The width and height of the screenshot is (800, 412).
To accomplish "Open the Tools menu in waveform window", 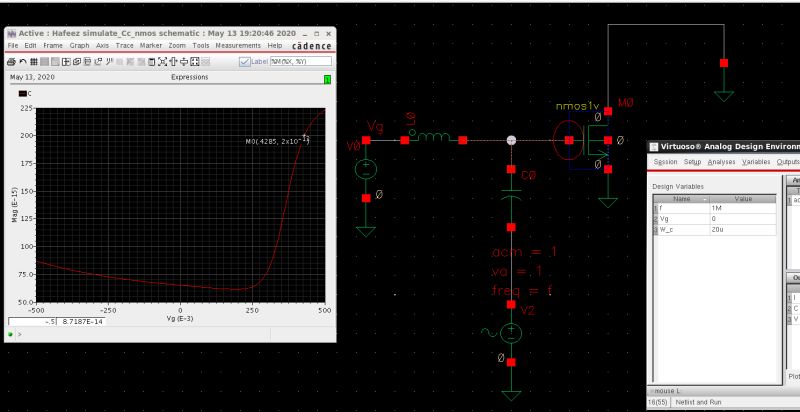I will click(201, 45).
